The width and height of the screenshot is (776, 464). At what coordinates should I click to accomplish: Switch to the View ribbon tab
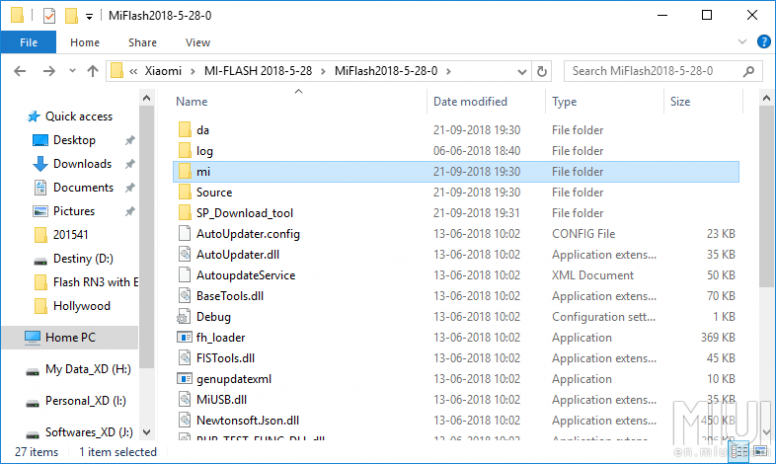[x=197, y=43]
